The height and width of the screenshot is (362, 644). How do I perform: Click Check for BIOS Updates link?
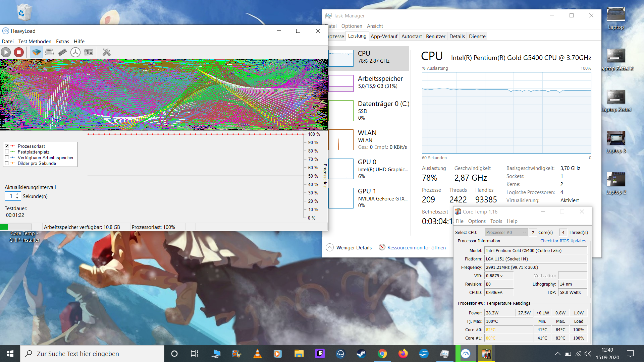pos(563,241)
